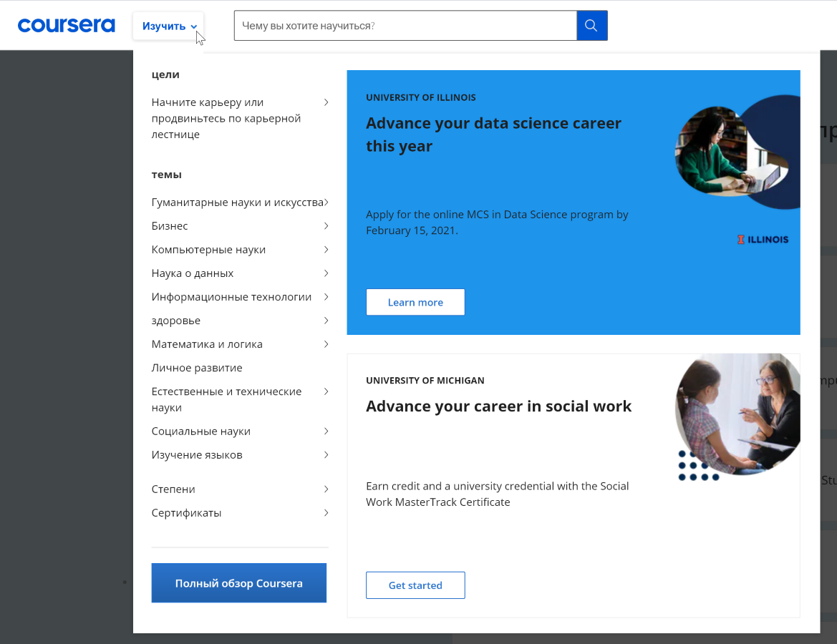
Task: Expand the chevron next to 'Наука о данных'
Action: [326, 273]
